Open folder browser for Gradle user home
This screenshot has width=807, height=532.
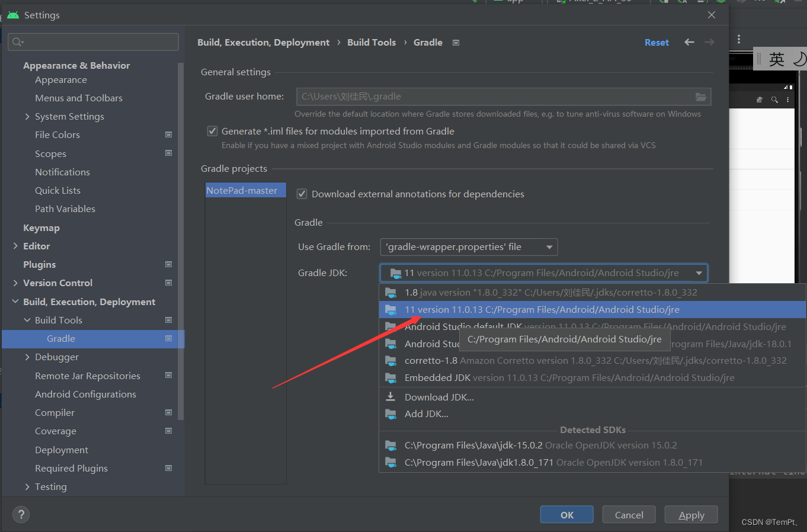pos(701,96)
